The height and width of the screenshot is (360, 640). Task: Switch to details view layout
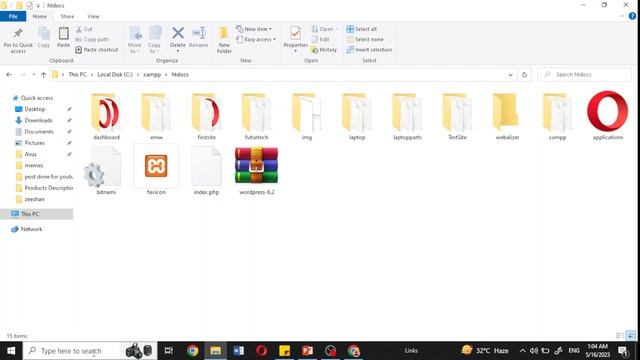click(620, 336)
